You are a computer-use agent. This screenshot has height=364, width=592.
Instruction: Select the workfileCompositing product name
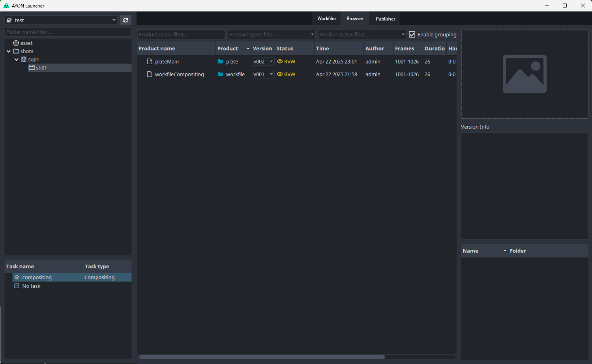[180, 74]
